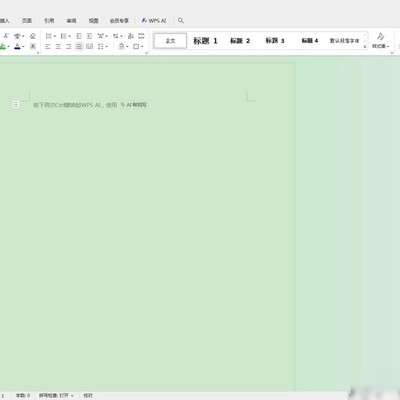Open the 会员专享 tab
This screenshot has width=400, height=400.
pyautogui.click(x=119, y=21)
